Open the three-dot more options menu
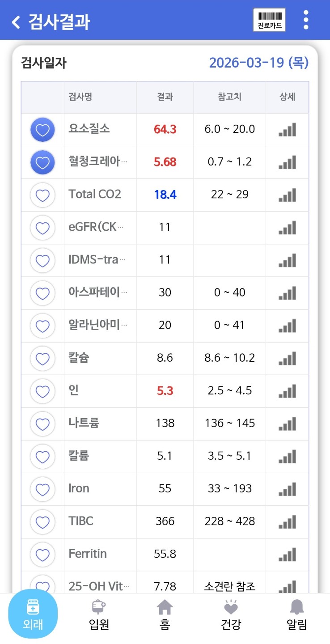Viewport: 330px width, 644px height. point(306,20)
